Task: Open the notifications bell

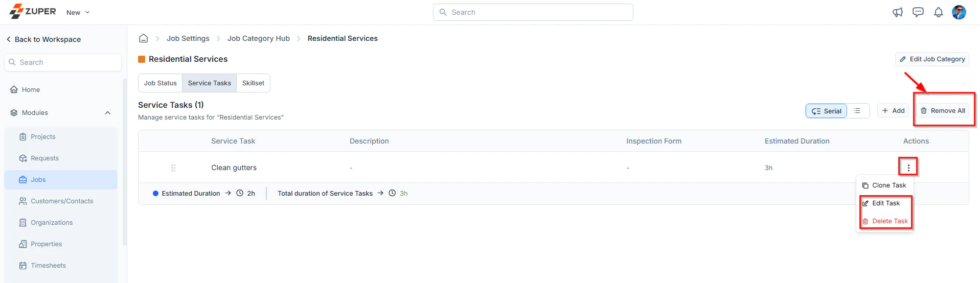Action: pos(939,12)
